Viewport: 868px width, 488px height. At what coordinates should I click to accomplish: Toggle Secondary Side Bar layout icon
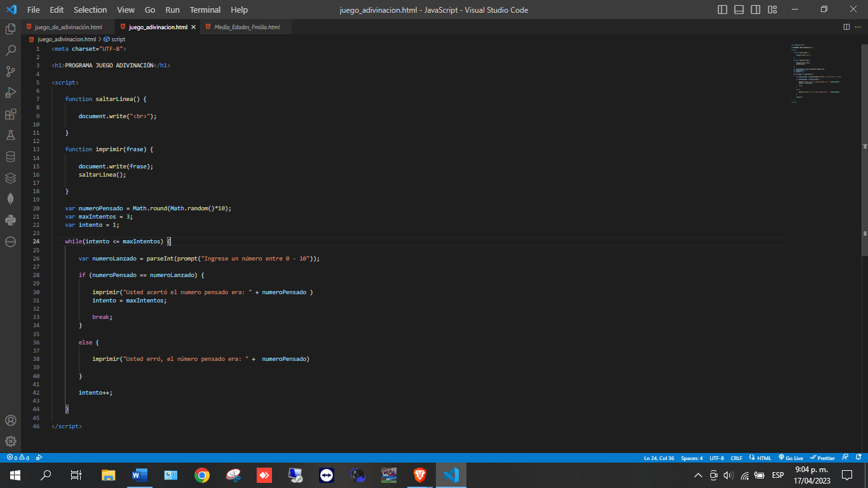click(756, 10)
